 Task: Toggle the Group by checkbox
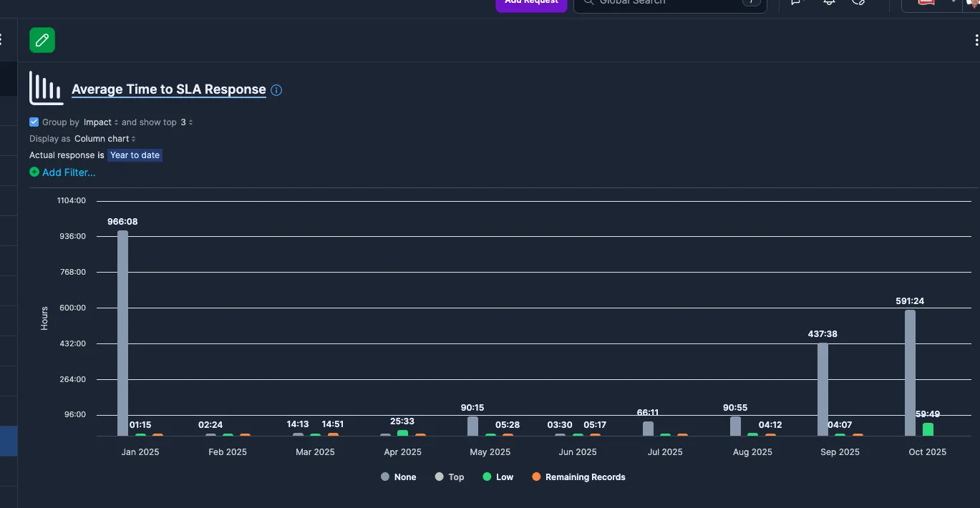coord(34,122)
